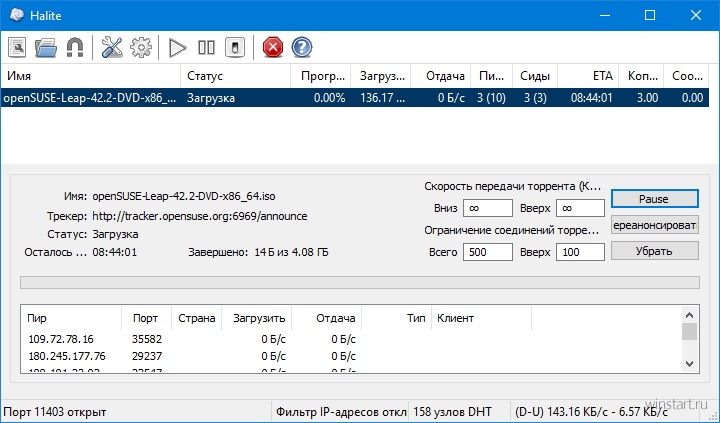Viewport: 720px width, 423px height.
Task: Click the Убрать remove button
Action: pyautogui.click(x=654, y=251)
